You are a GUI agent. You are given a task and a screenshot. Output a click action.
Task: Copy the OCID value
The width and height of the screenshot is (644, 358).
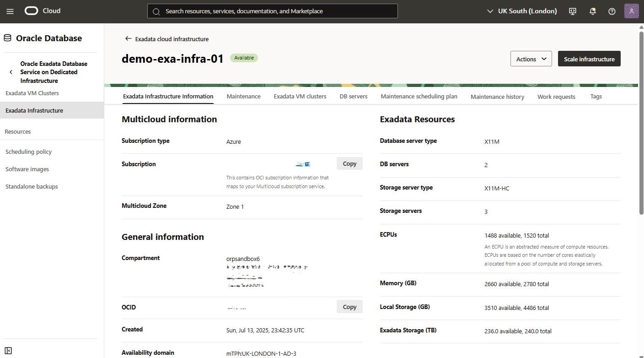point(349,306)
